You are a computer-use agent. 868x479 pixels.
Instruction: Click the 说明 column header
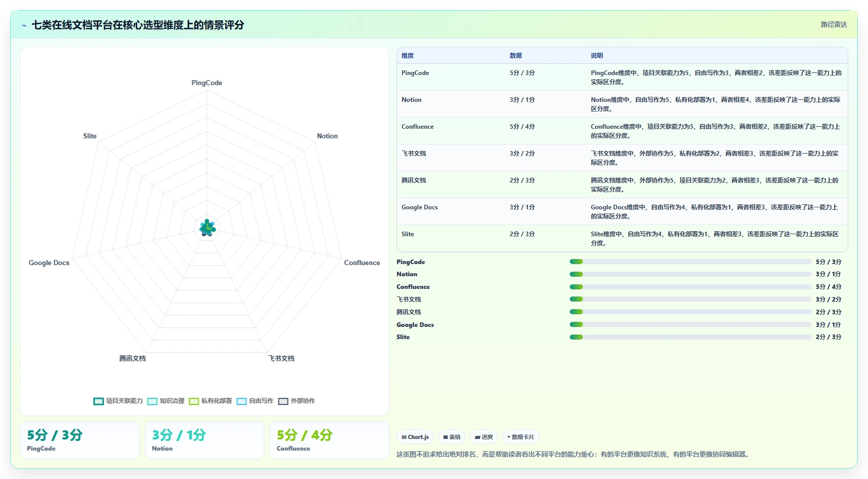(597, 56)
